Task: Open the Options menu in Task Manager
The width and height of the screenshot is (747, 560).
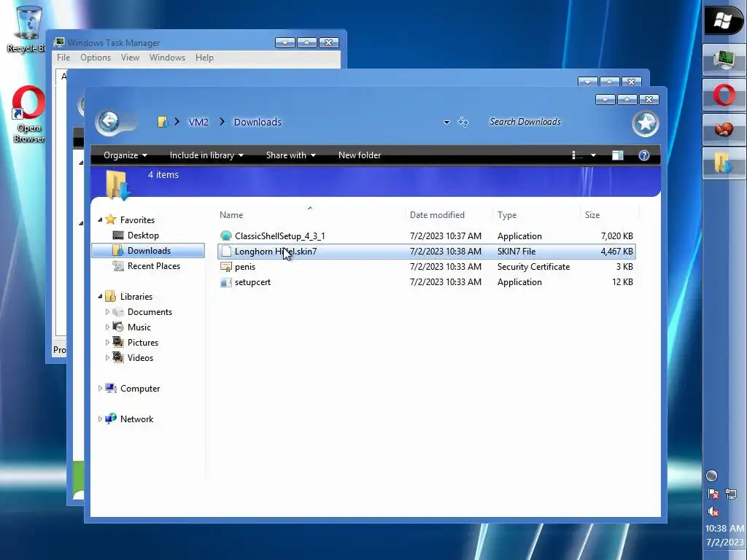Action: point(96,58)
